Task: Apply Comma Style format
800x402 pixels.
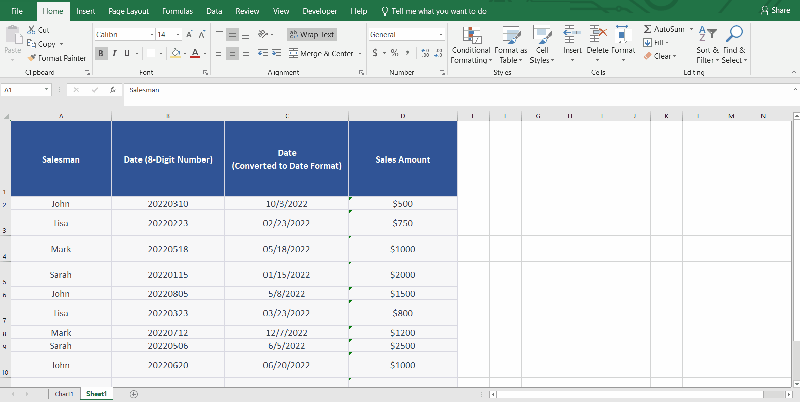Action: (x=407, y=53)
